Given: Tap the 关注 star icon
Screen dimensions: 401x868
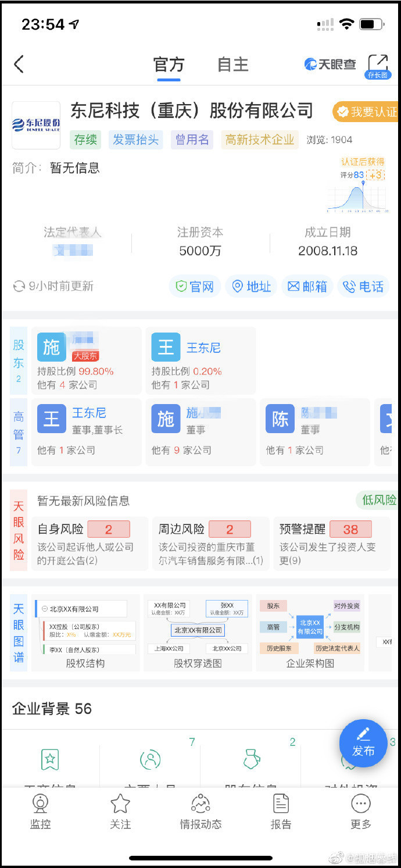Looking at the screenshot, I should 120,804.
